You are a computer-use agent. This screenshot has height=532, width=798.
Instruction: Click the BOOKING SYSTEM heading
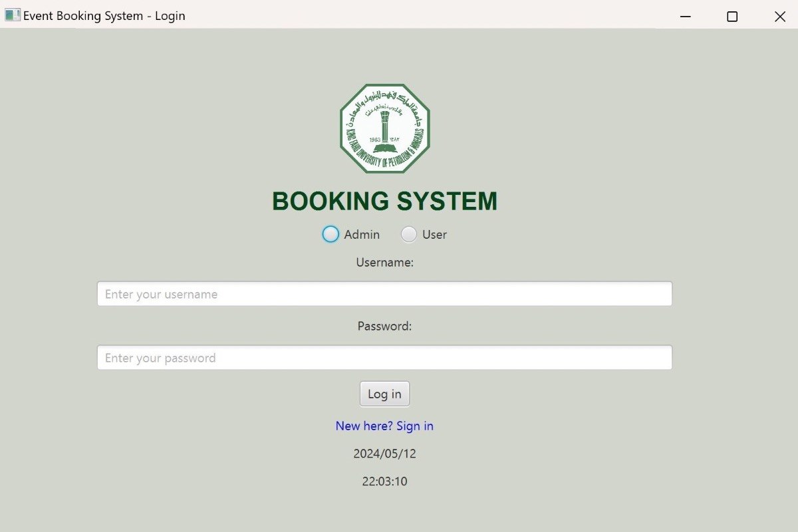pos(384,201)
